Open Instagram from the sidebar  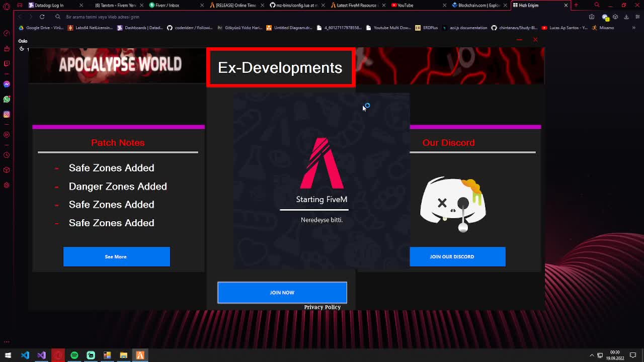pyautogui.click(x=6, y=114)
